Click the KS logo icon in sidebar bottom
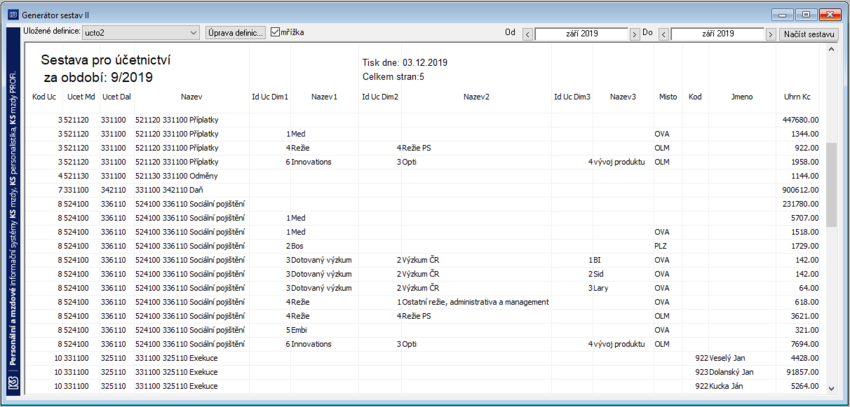Viewport: 850px width, 407px height. pyautogui.click(x=13, y=384)
